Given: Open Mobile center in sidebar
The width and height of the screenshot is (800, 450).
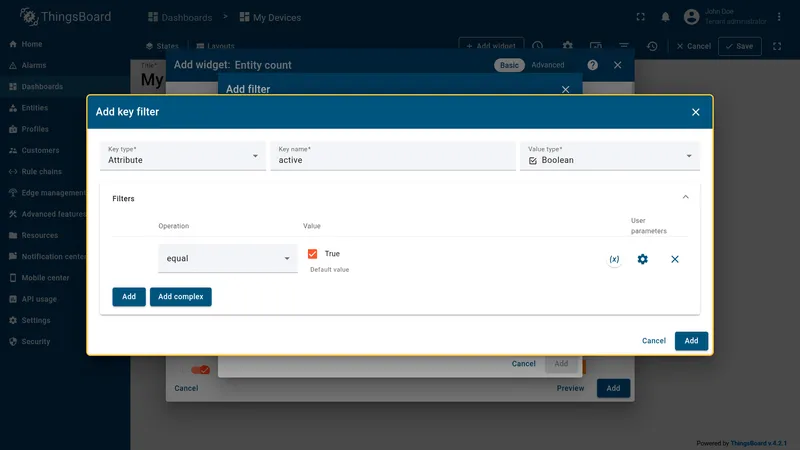Looking at the screenshot, I should [x=45, y=278].
